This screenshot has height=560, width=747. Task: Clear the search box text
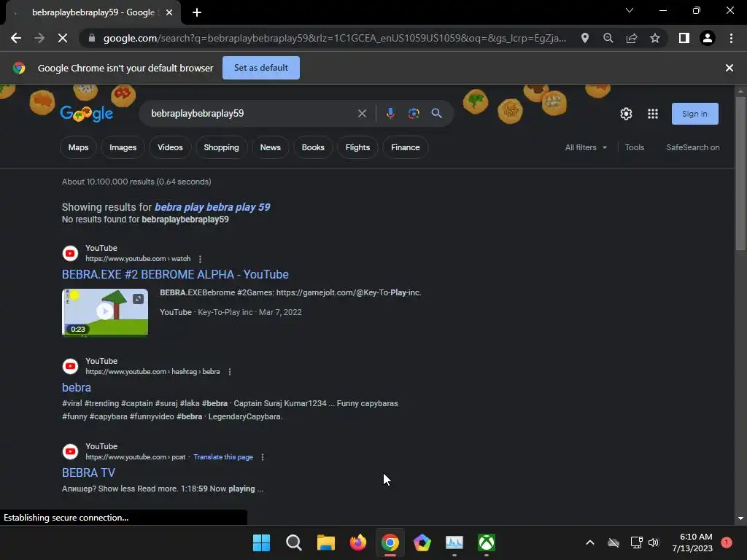[362, 113]
